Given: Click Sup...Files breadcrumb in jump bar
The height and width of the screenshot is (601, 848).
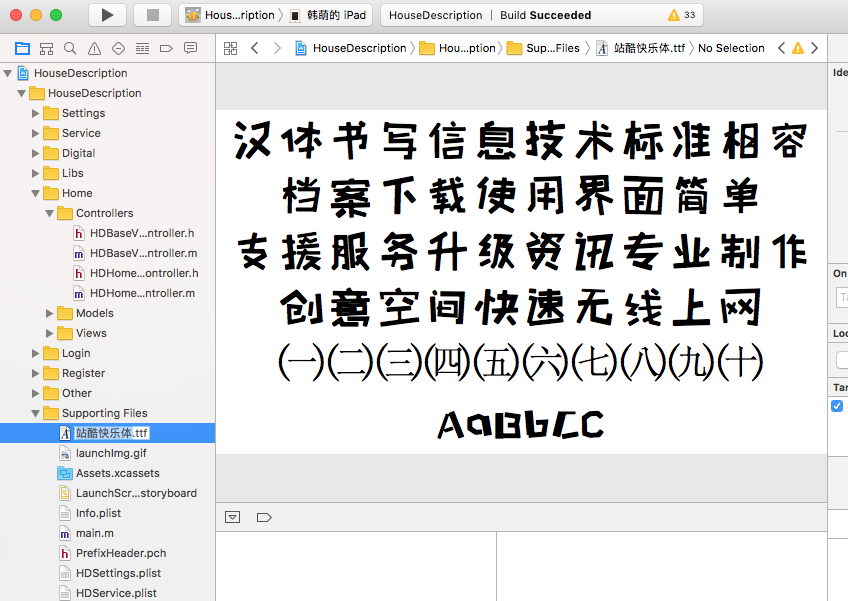Looking at the screenshot, I should click(x=544, y=48).
